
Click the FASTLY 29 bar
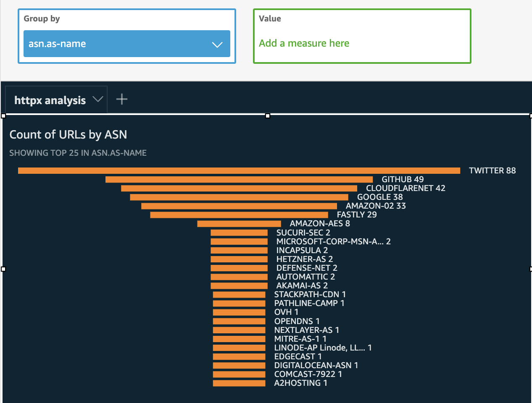tap(239, 215)
